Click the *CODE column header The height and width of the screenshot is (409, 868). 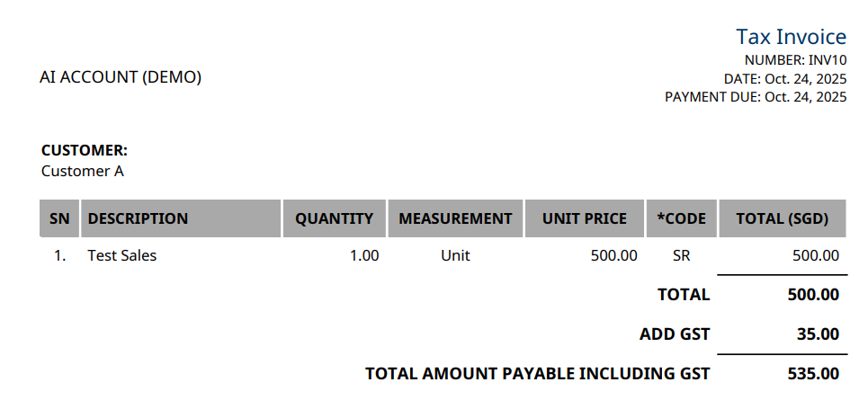[x=681, y=218]
